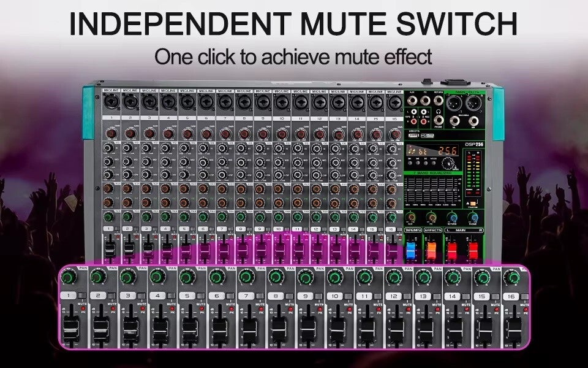This screenshot has height=368, width=588.
Task: Toggle the channel 1 mute switch
Action: 83,296
